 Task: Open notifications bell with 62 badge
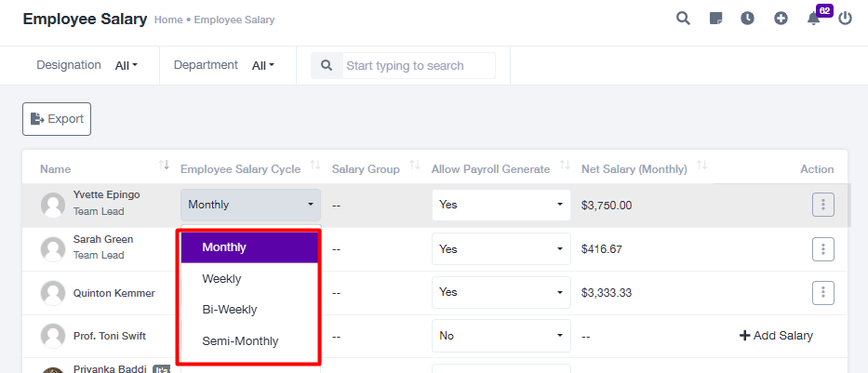tap(813, 19)
